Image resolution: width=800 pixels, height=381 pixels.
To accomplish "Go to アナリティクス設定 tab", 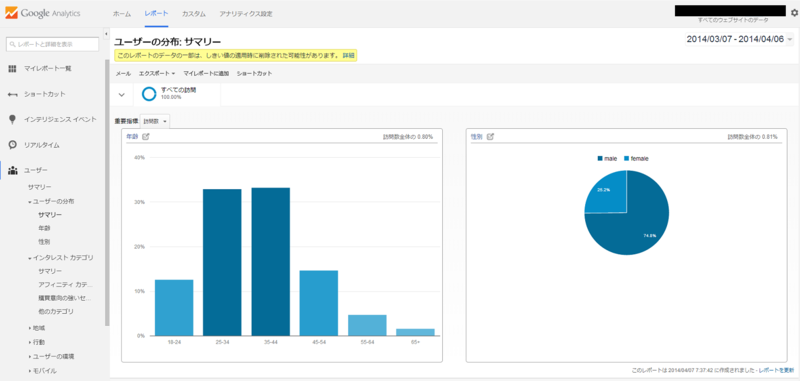I will tap(246, 14).
